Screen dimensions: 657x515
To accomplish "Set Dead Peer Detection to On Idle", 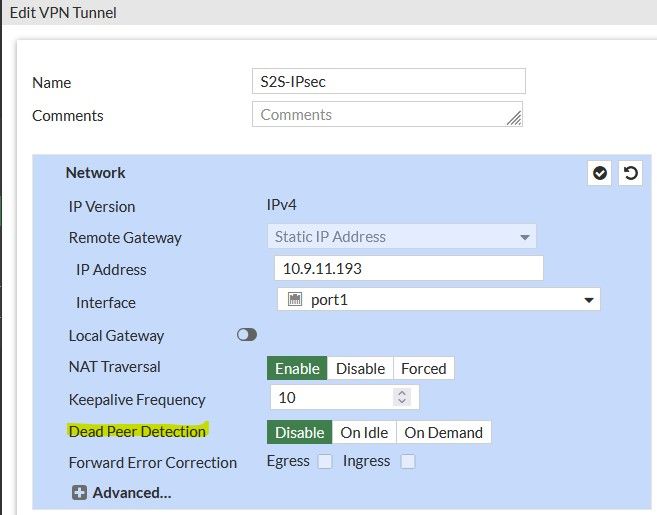I will coord(364,432).
